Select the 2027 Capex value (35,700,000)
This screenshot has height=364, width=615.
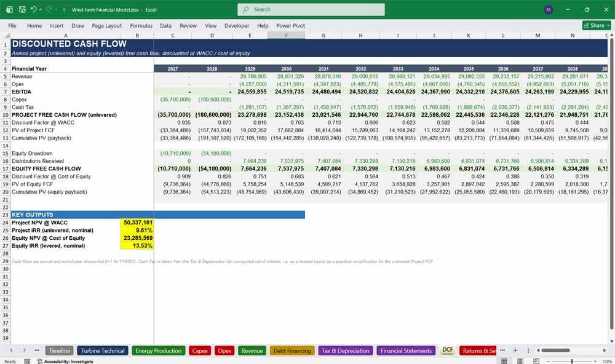(173, 100)
